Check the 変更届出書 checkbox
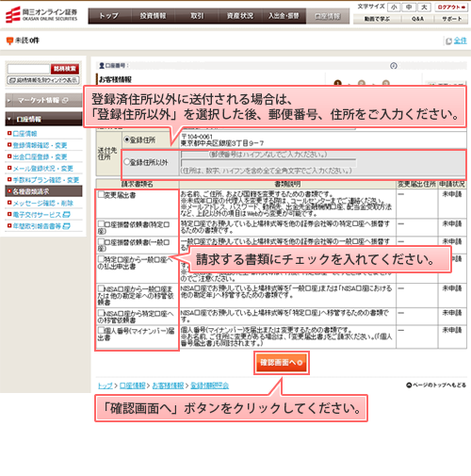The height and width of the screenshot is (476, 471). [101, 194]
